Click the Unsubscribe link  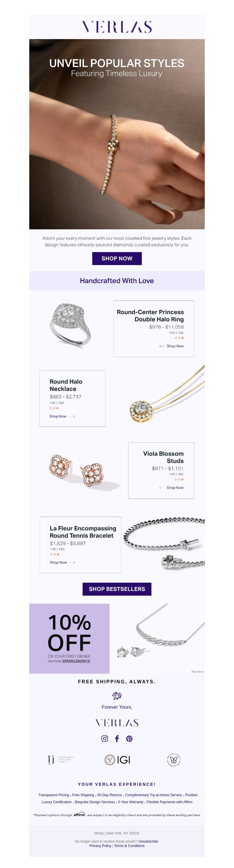[x=148, y=841]
